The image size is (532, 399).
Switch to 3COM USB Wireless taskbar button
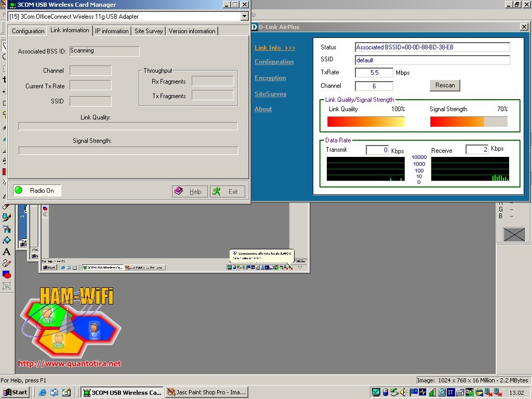122,393
